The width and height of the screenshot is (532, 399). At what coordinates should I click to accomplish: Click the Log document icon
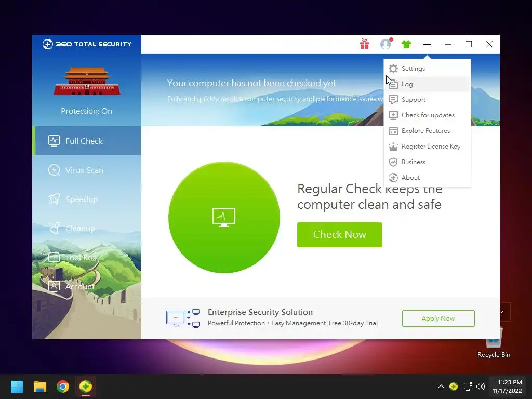tap(393, 84)
